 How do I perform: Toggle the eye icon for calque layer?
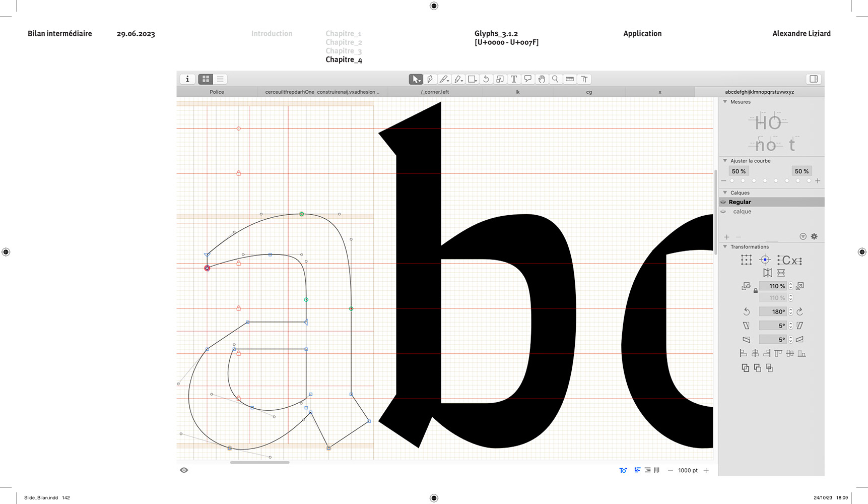coord(723,212)
